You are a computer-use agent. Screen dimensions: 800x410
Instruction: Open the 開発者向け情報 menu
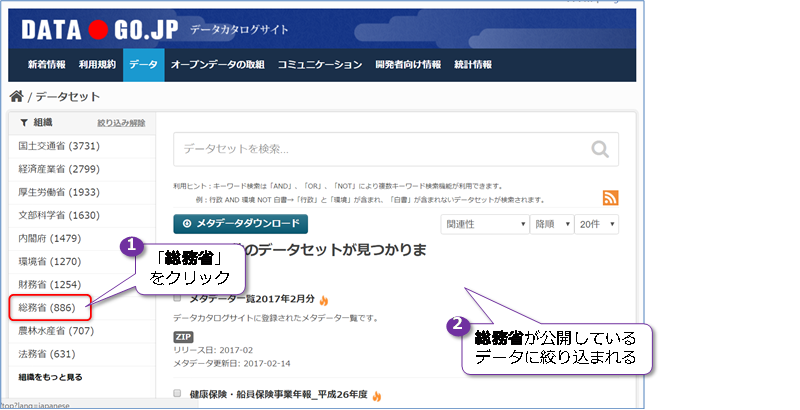pyautogui.click(x=408, y=65)
